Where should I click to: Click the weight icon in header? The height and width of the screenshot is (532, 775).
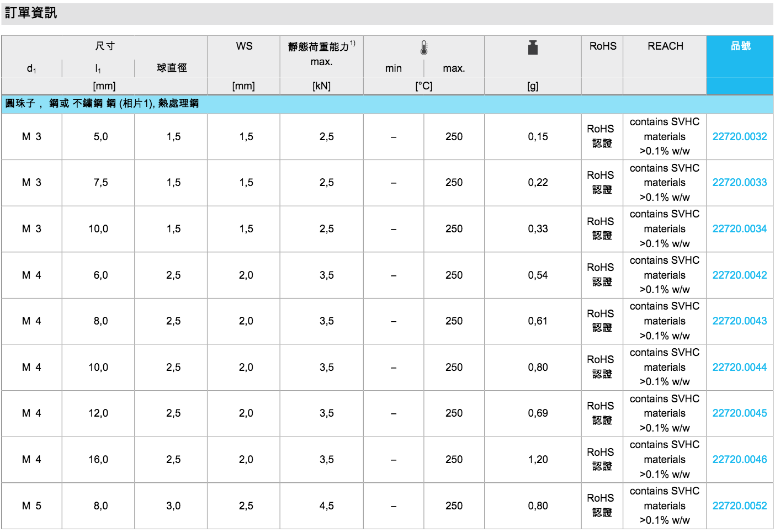[x=532, y=48]
